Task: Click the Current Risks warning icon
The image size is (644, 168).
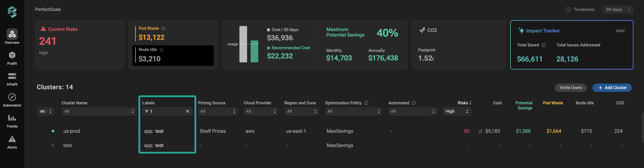Action: [x=43, y=29]
